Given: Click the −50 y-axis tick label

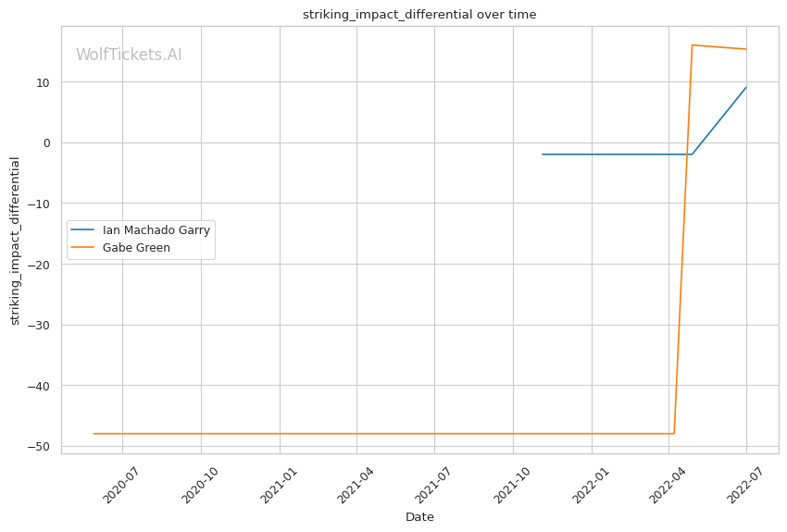Looking at the screenshot, I should click(x=42, y=446).
